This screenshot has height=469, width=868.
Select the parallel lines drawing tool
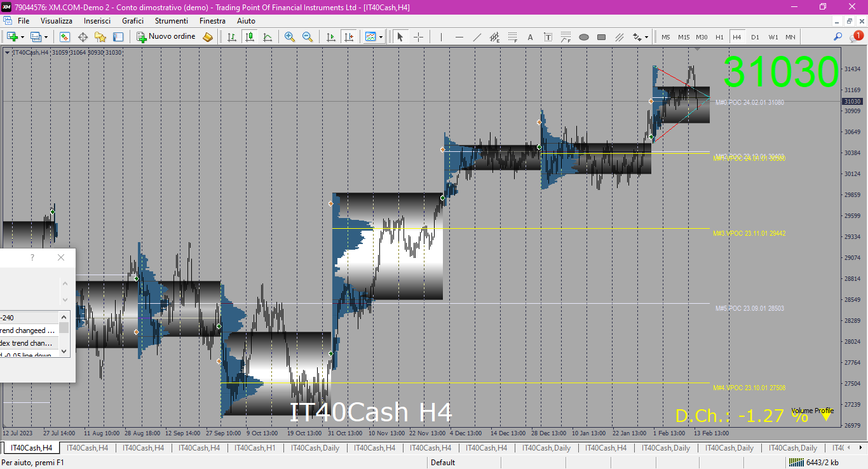click(x=619, y=37)
